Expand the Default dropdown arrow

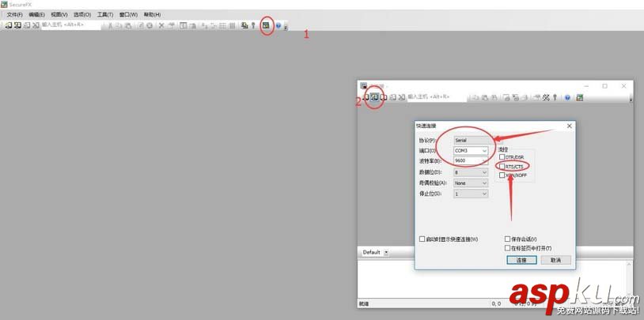[386, 252]
